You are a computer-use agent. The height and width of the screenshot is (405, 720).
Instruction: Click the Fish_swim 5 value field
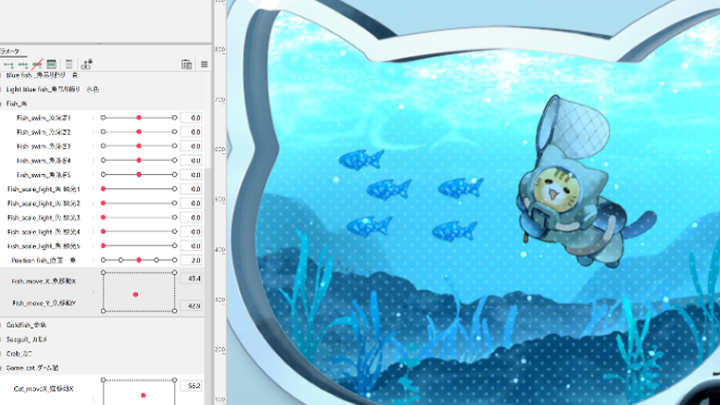(191, 175)
